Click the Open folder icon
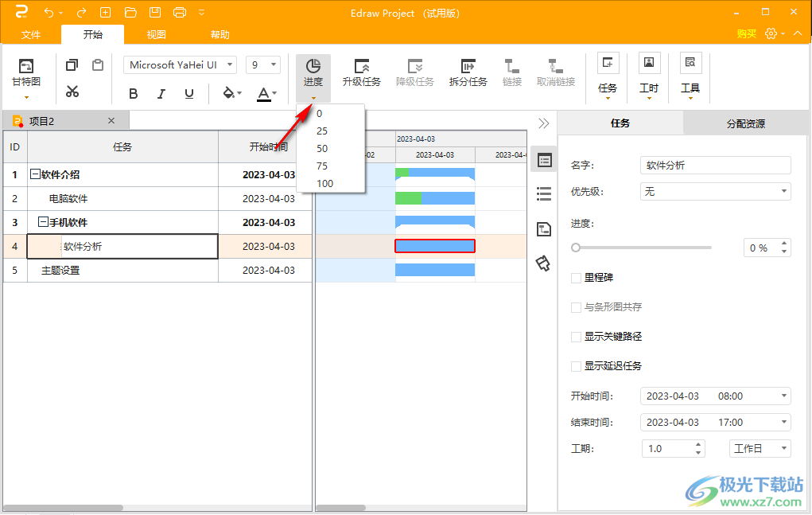This screenshot has height=515, width=812. 130,13
